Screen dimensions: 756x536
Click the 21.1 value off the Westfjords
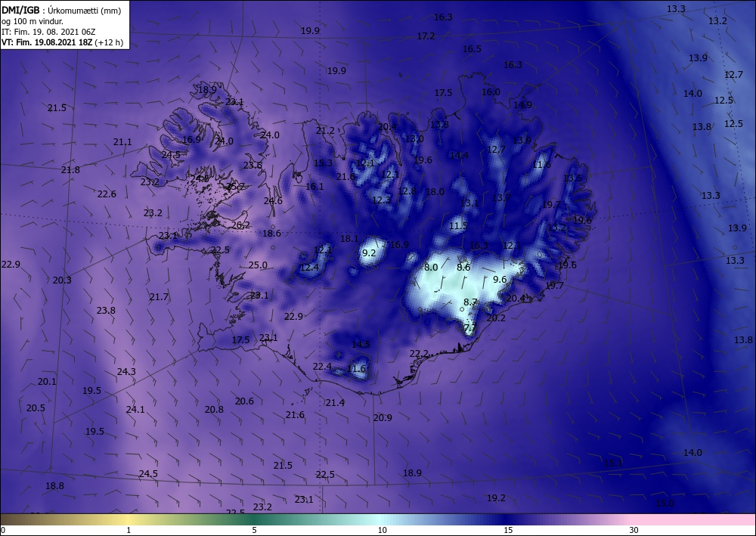(122, 141)
